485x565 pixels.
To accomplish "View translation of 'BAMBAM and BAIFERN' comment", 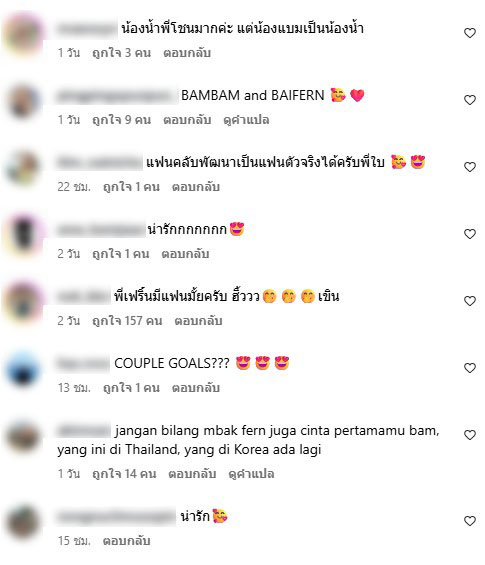I will (x=246, y=120).
